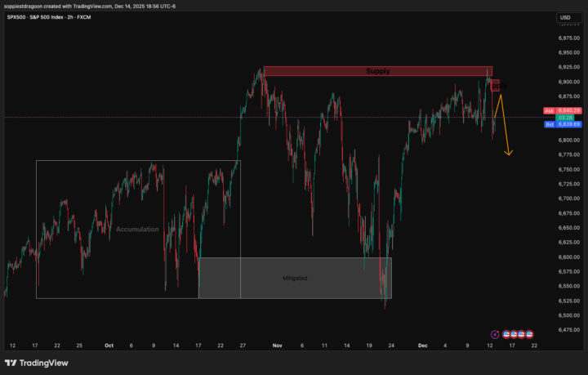Screen dimensions: 588x375
Task: Click the 24 date on time axis
Action: [x=391, y=346]
